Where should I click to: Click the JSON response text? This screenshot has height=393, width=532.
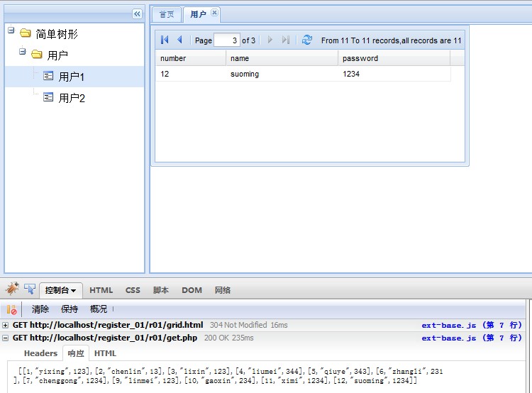pos(228,376)
